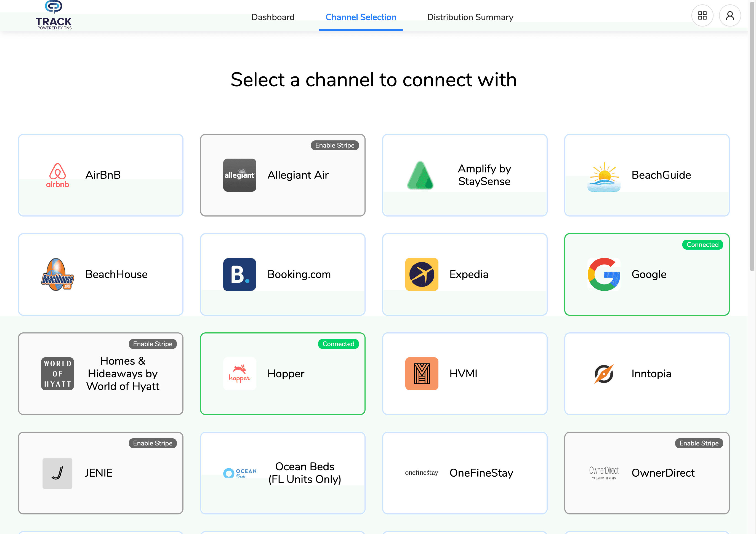The image size is (756, 534).
Task: Click the Expedia airplane logo
Action: [x=422, y=274]
